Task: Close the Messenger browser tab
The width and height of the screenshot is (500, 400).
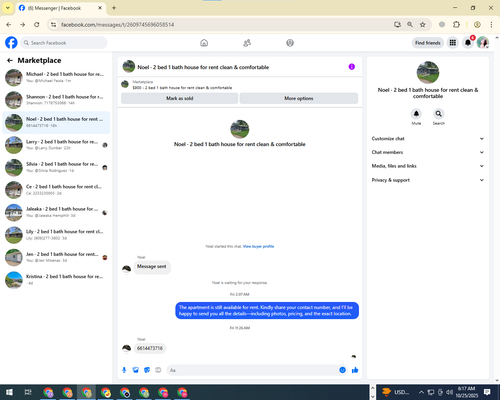Action: pyautogui.click(x=100, y=8)
